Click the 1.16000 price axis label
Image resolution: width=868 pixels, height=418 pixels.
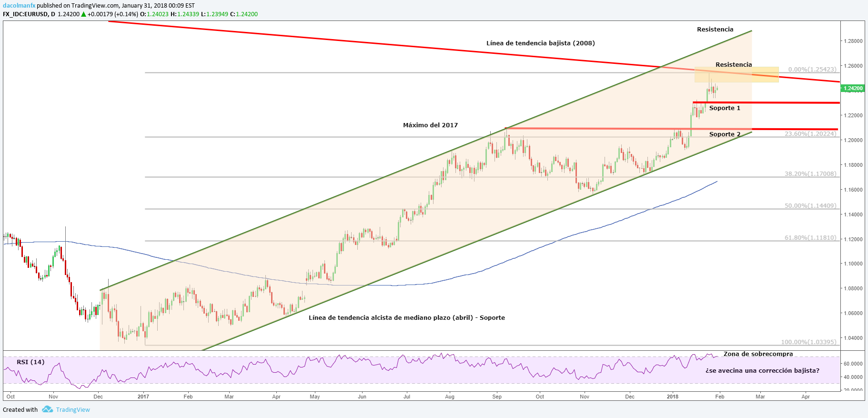[853, 190]
